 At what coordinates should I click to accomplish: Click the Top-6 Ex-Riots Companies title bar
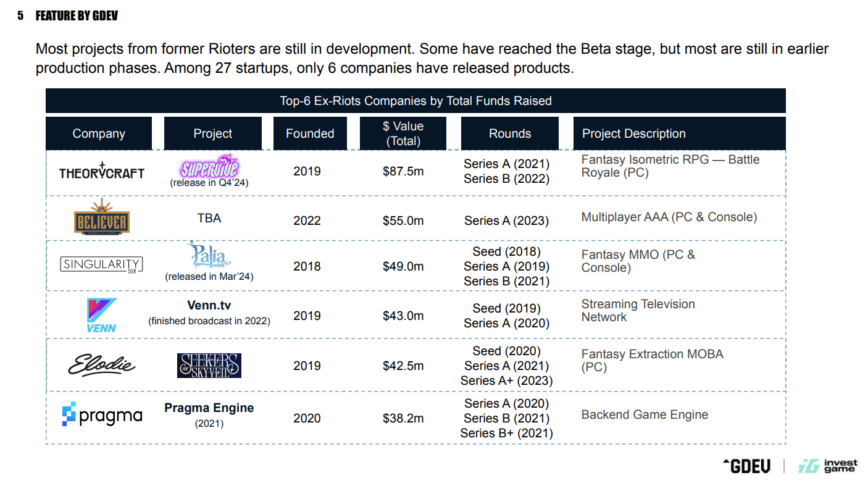(414, 101)
